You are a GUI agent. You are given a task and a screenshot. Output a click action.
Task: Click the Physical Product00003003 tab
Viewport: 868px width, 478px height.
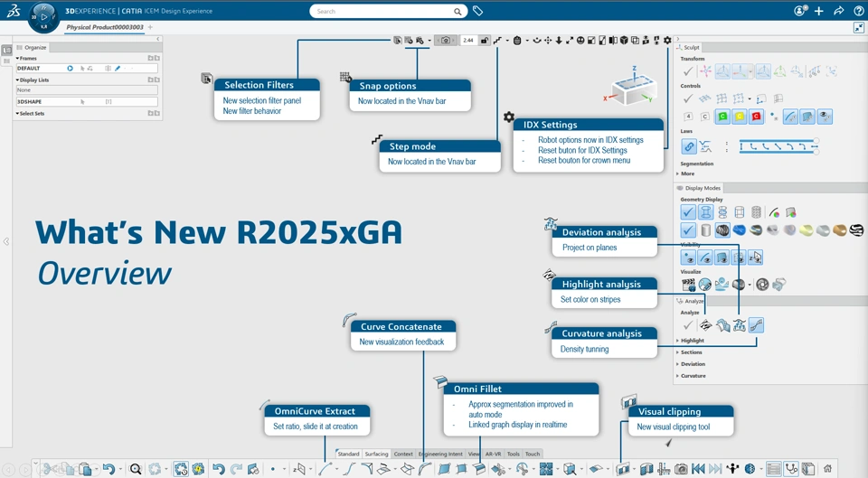[x=105, y=27]
